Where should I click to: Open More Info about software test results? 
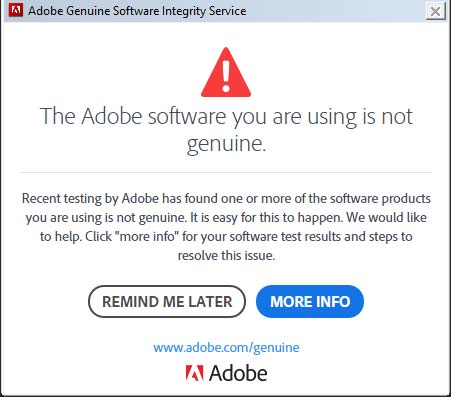[310, 301]
